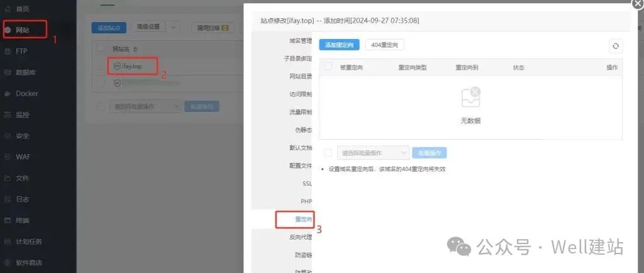This screenshot has height=273, width=644.
Task: Click the globe icon beside 网站
Action: click(8, 30)
